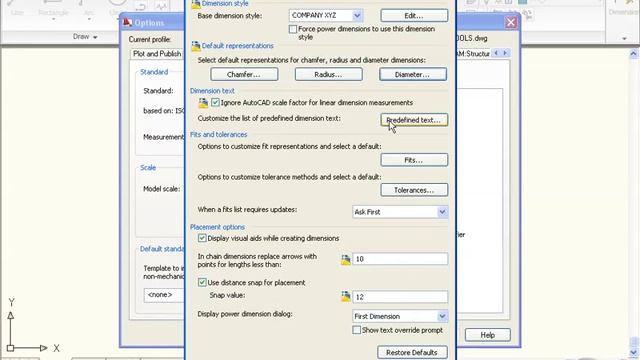Click the Scale group label in Options
This screenshot has width=640, height=360.
(x=148, y=167)
